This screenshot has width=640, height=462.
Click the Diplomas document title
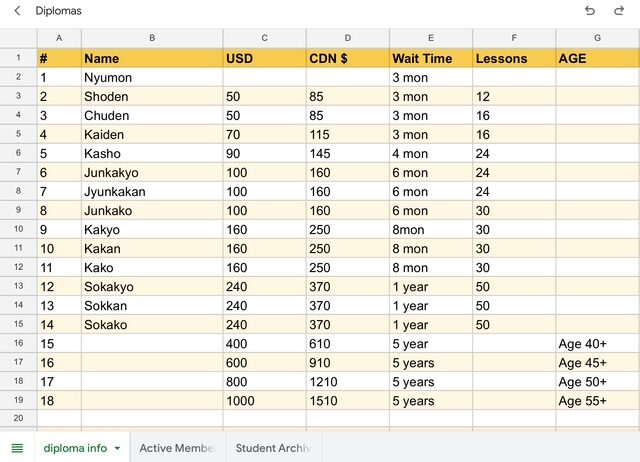click(x=59, y=11)
